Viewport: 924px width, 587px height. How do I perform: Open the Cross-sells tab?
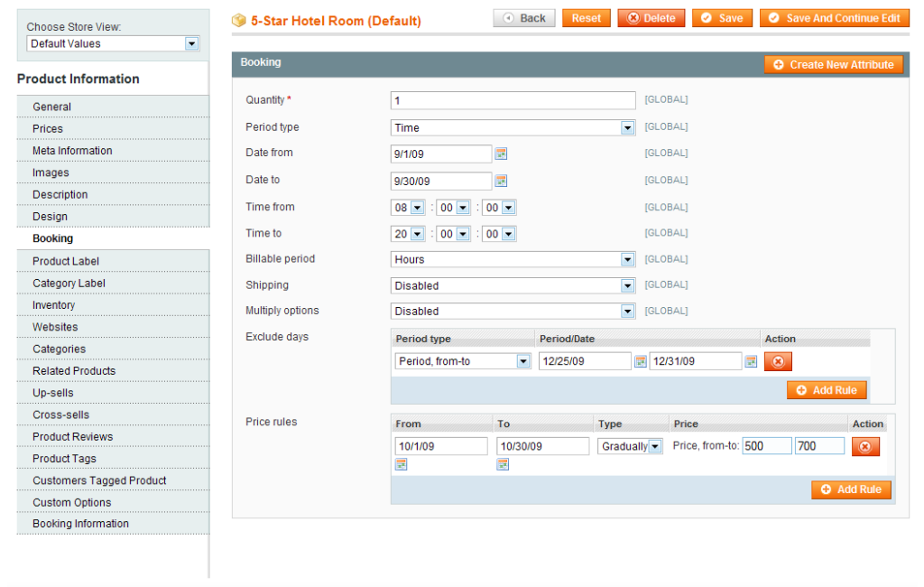pos(113,415)
